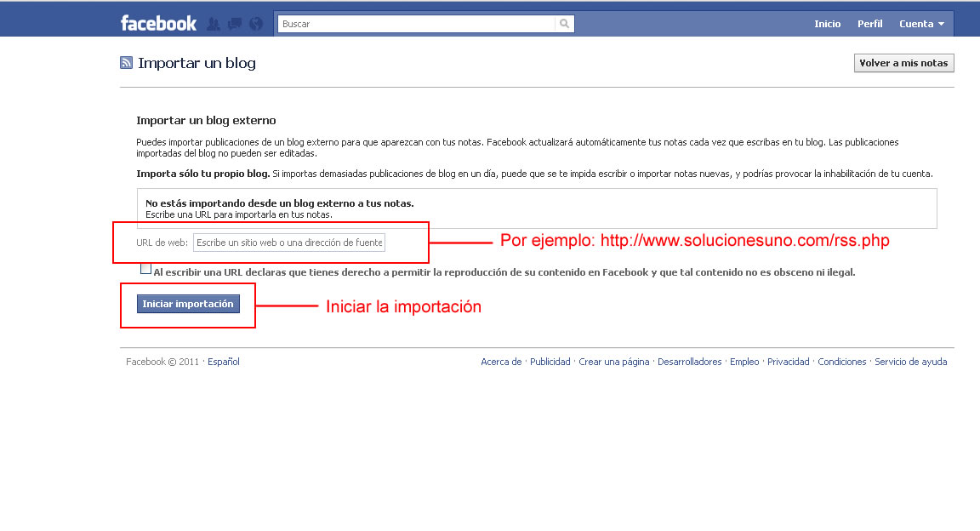
Task: Click the 'Facebook © 2011' footer text
Action: click(x=162, y=362)
